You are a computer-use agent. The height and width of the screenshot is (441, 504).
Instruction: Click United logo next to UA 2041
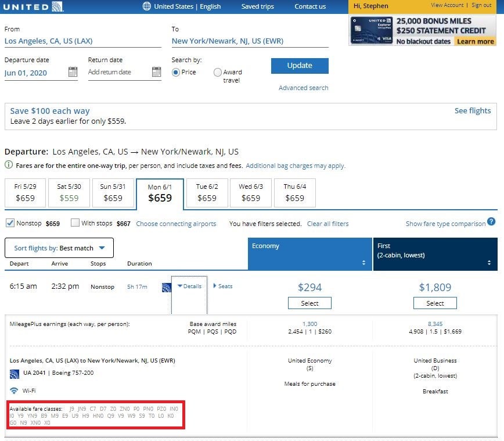pyautogui.click(x=15, y=374)
